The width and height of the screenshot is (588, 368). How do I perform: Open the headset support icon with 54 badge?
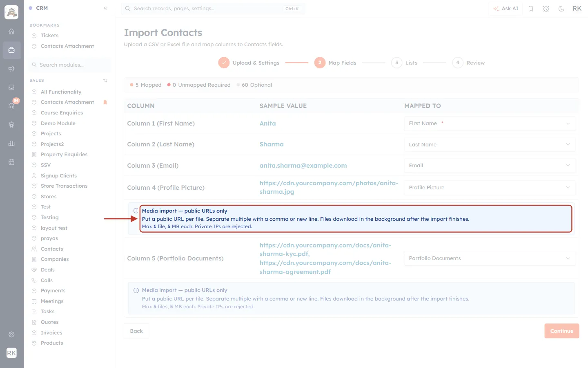point(11,106)
